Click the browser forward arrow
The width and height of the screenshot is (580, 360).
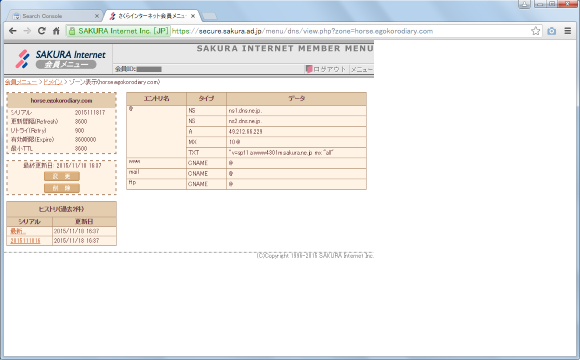tap(27, 31)
